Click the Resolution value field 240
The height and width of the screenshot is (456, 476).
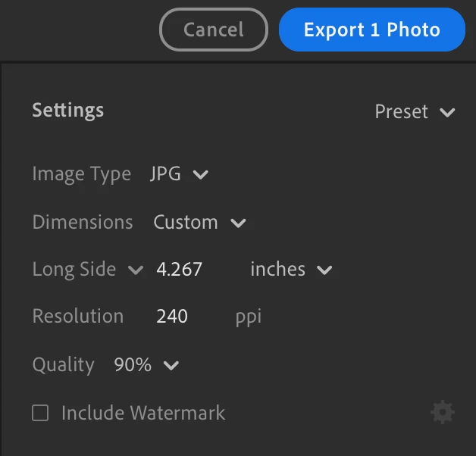(172, 316)
